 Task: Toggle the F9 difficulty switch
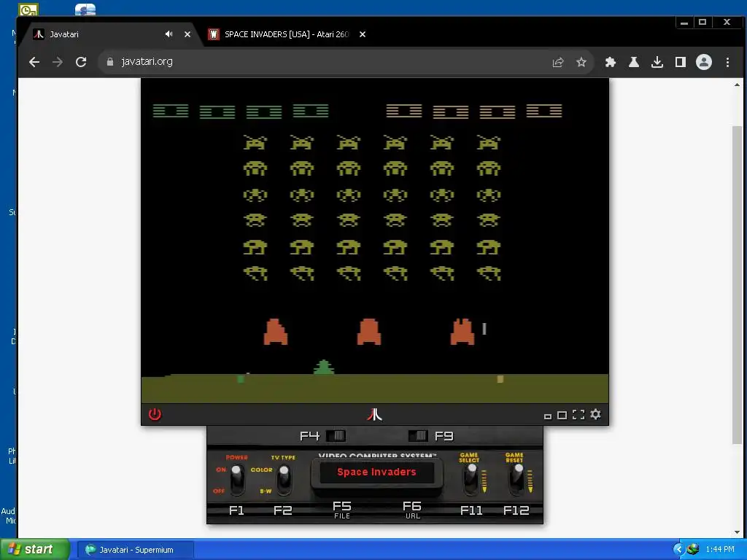[x=418, y=436]
